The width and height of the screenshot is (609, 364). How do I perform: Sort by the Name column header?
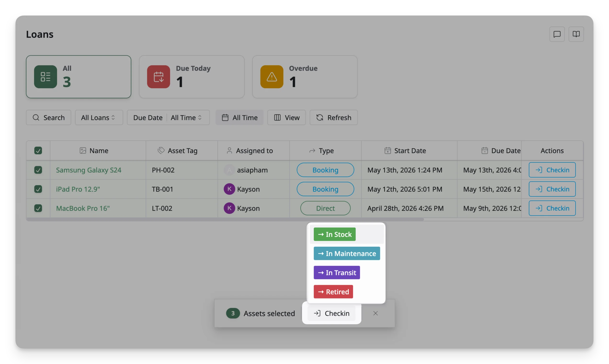pyautogui.click(x=98, y=150)
